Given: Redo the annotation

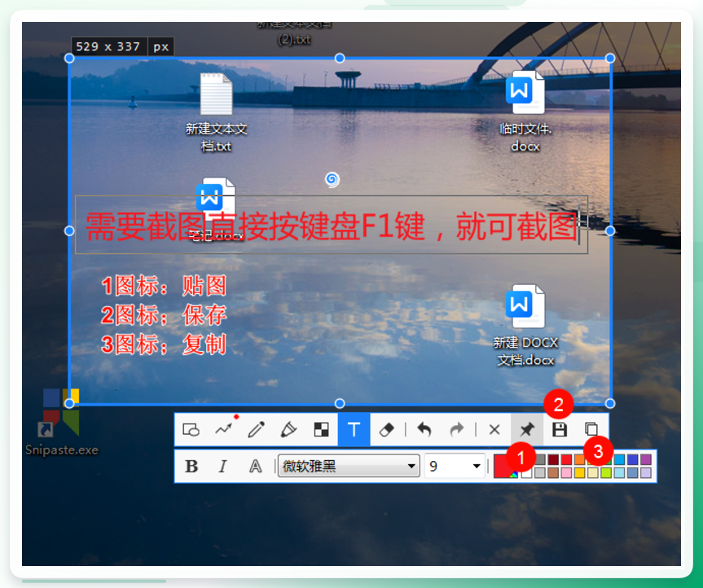Looking at the screenshot, I should 456,430.
